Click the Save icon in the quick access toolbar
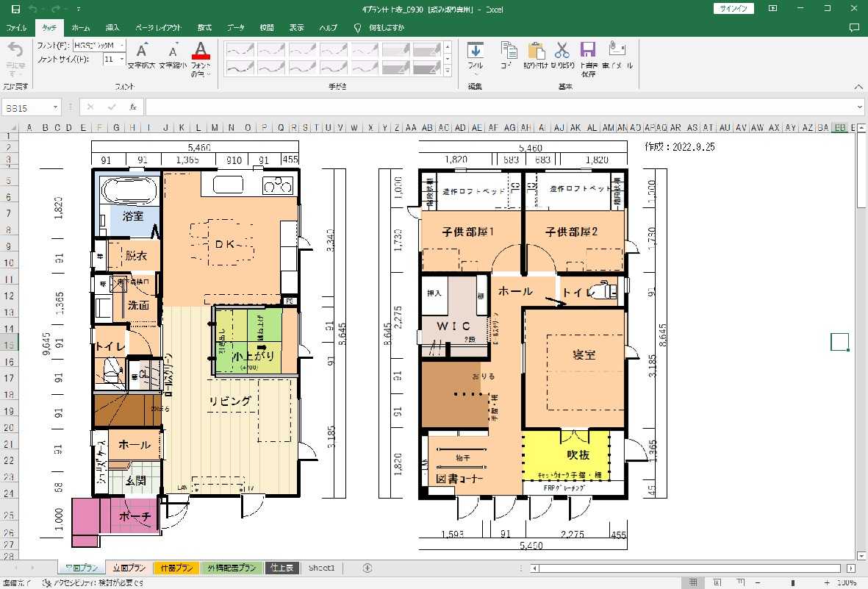 coord(15,9)
